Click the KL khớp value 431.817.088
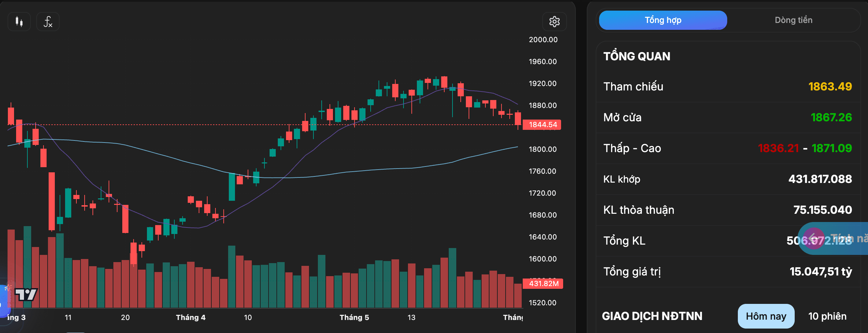 [820, 179]
